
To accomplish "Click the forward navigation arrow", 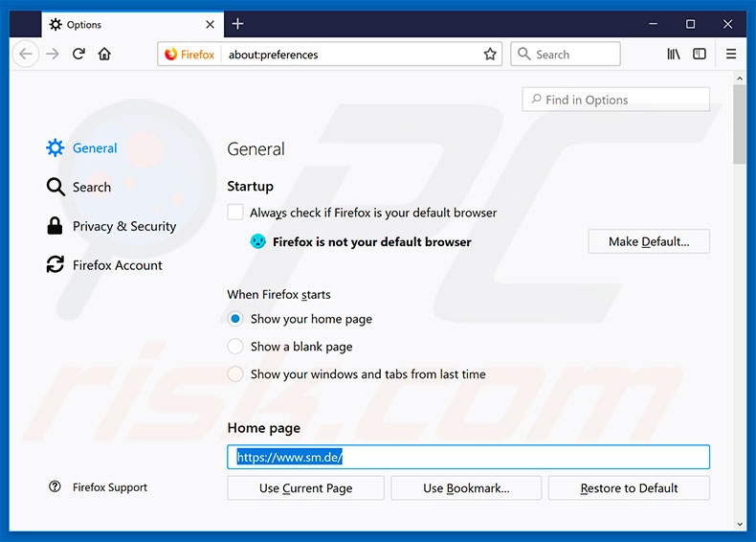I will tap(53, 54).
